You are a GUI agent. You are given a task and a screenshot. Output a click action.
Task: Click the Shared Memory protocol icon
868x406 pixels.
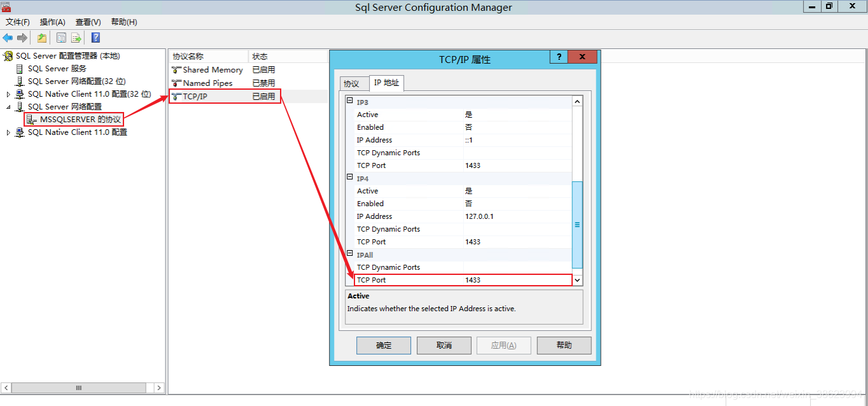coord(177,70)
